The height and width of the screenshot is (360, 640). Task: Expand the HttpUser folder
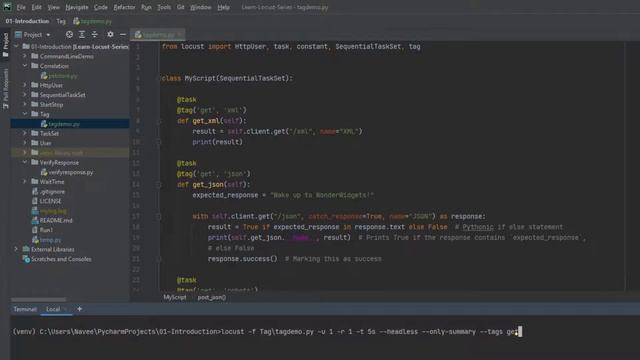25,85
